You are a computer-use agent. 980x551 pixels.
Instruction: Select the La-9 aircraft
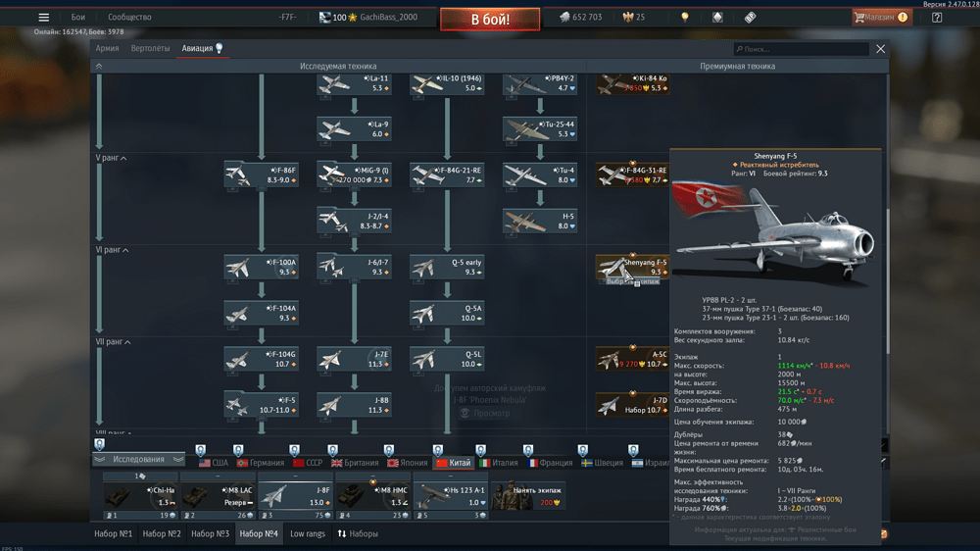pos(354,129)
